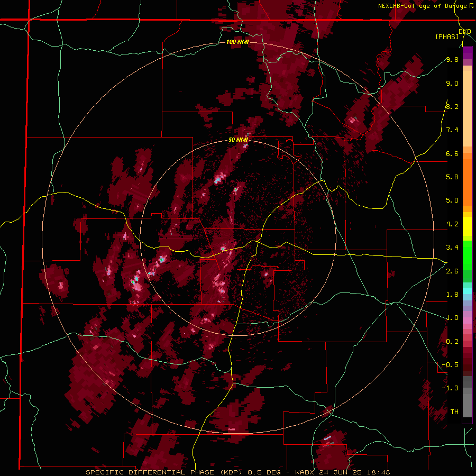Click the TH label on color scale

pos(454,412)
